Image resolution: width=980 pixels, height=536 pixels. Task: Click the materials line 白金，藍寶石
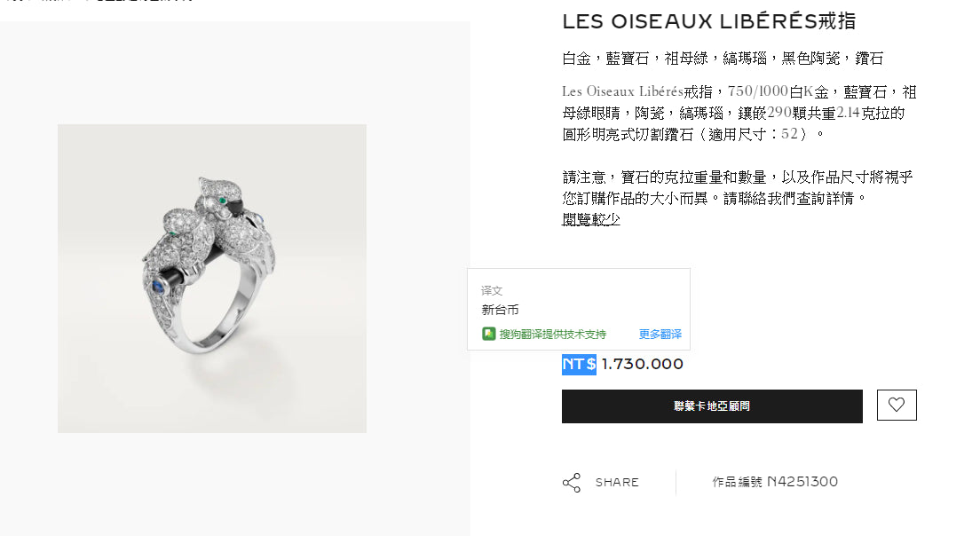click(x=723, y=58)
